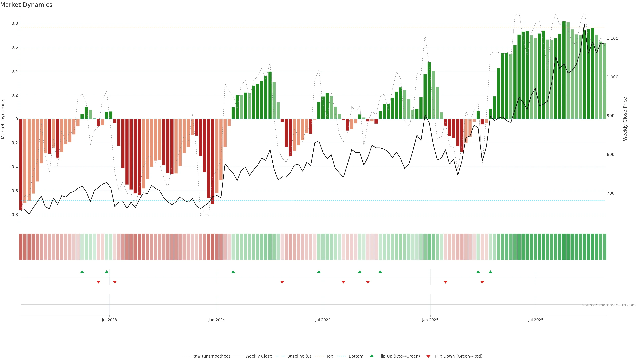Select the Jul 2023 x-axis label
This screenshot has height=362, width=644.
click(109, 320)
